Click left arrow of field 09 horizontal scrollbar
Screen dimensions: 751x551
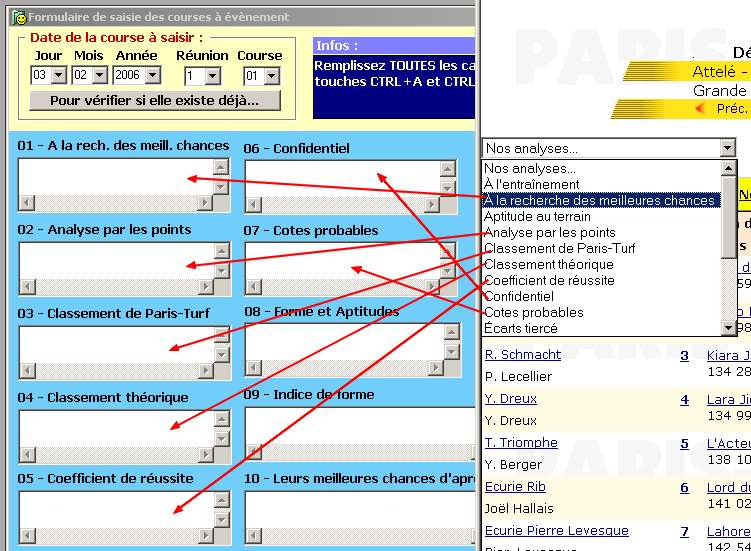click(254, 451)
